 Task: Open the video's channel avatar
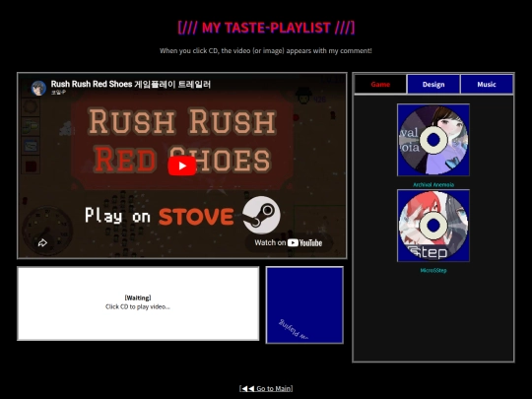click(x=38, y=89)
